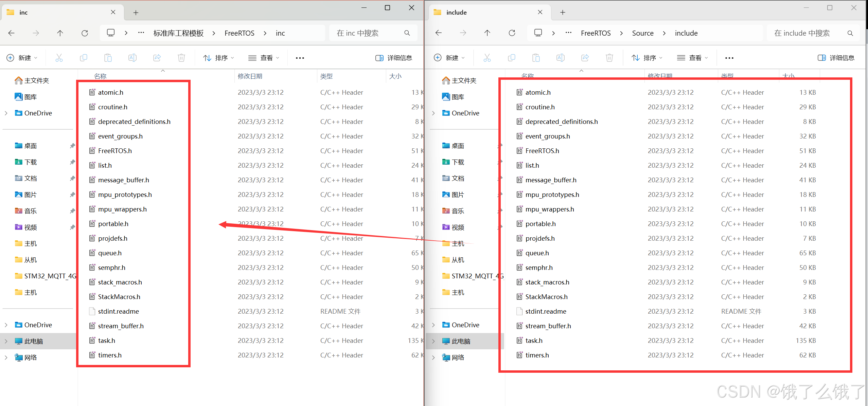Viewport: 868px width, 406px height.
Task: Add a new tab next to the include tab
Action: [563, 12]
